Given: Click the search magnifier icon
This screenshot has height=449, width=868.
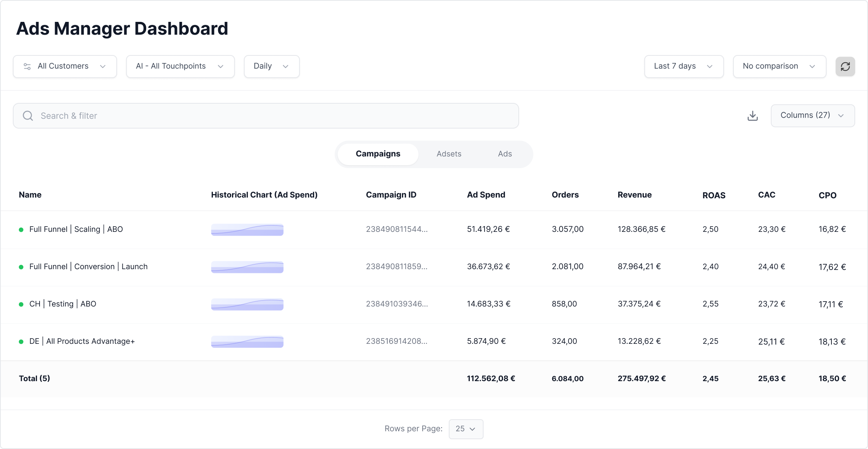Looking at the screenshot, I should [28, 116].
